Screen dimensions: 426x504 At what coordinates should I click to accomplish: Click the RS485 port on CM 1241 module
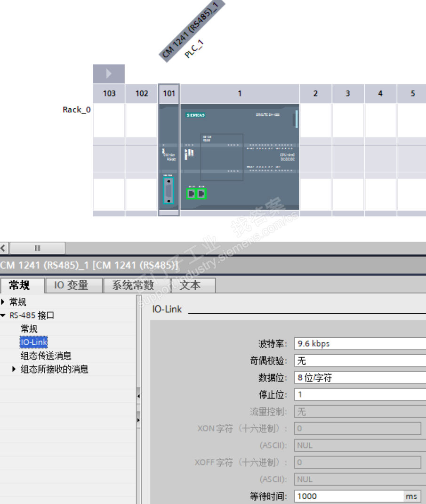[x=169, y=191]
